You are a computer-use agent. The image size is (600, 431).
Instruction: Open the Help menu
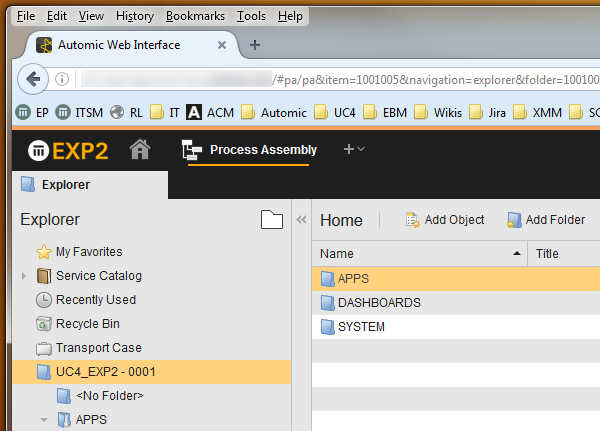coord(290,16)
